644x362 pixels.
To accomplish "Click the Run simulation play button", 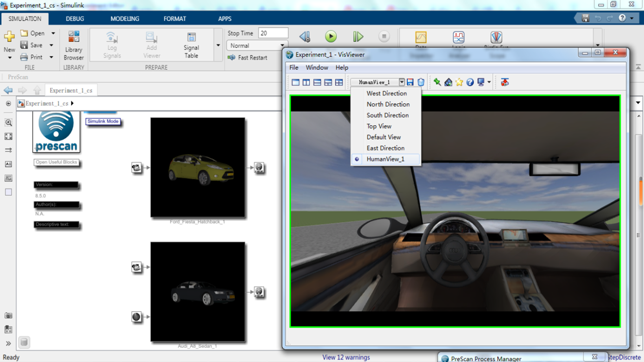I will pos(331,37).
